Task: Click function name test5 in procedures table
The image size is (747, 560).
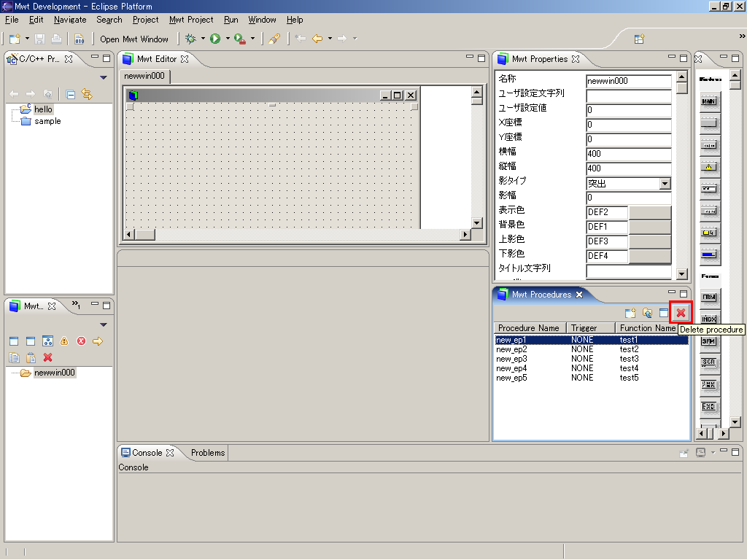Action: [629, 378]
